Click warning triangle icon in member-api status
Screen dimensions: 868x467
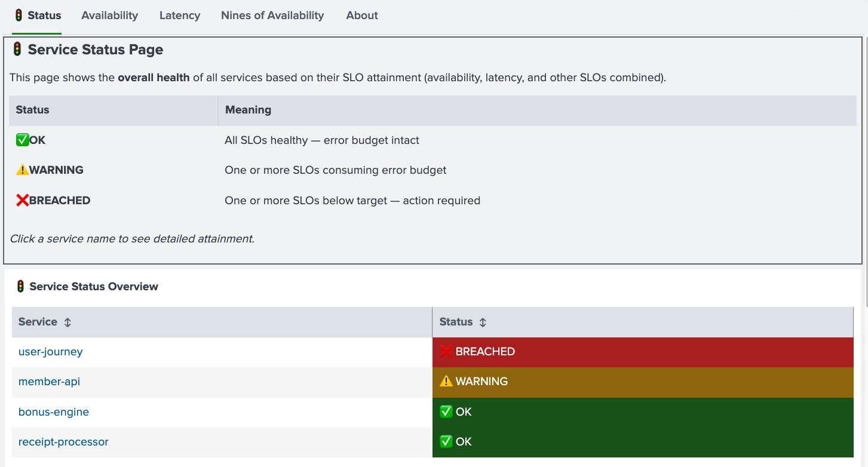446,382
